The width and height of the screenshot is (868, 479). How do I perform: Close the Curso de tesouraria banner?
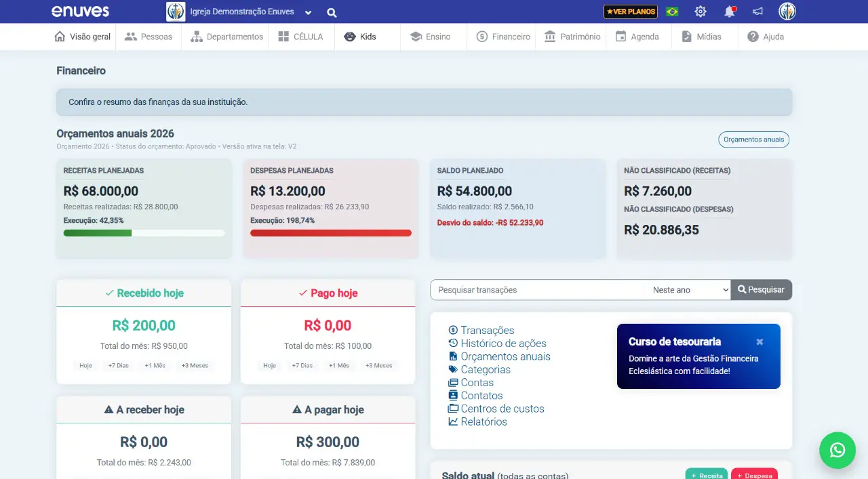[x=759, y=342]
